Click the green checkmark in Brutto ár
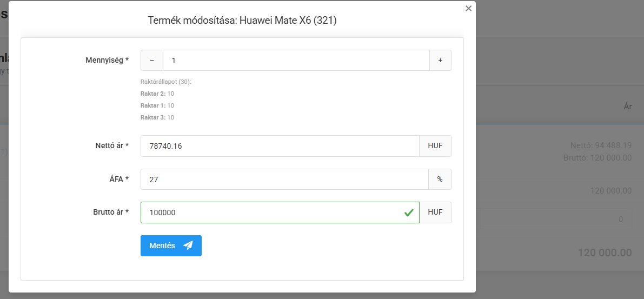This screenshot has height=299, width=644. (x=409, y=212)
